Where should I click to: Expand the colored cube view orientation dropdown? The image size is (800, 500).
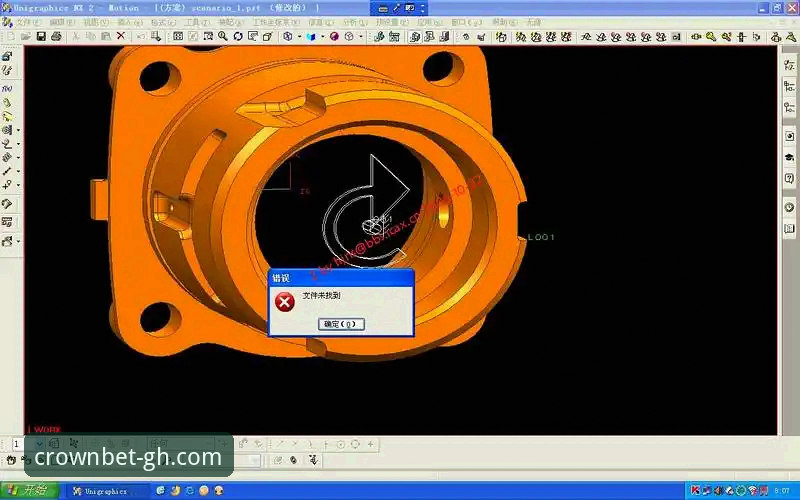[x=322, y=36]
